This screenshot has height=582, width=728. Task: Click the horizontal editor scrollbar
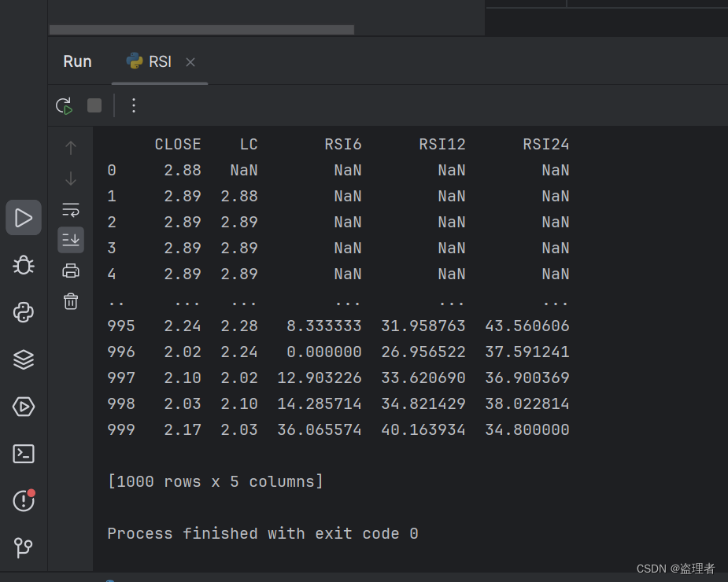(x=201, y=30)
